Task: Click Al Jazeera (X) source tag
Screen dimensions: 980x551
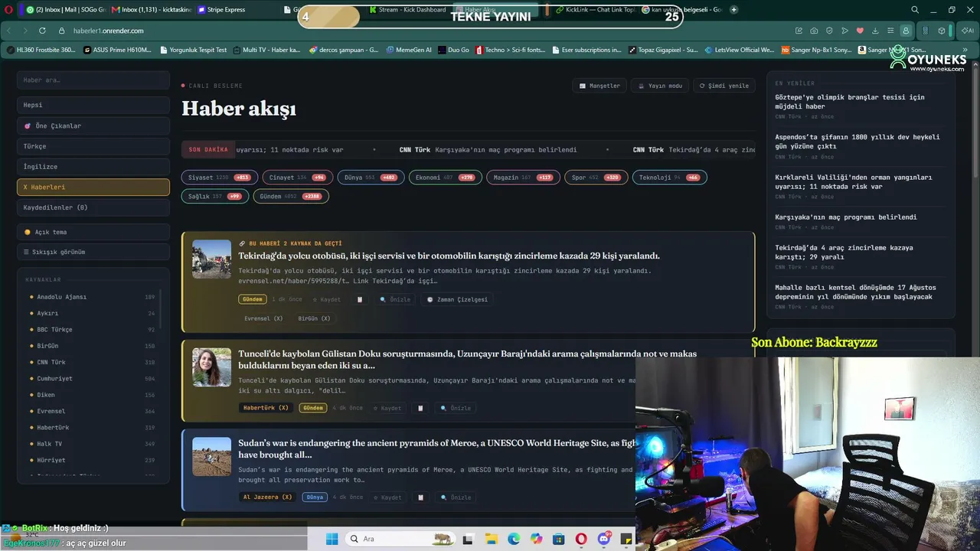Action: (x=267, y=497)
